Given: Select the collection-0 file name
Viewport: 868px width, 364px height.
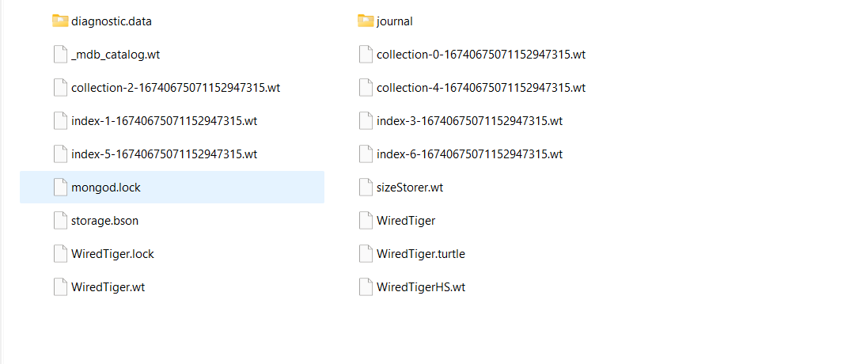Looking at the screenshot, I should pos(480,55).
